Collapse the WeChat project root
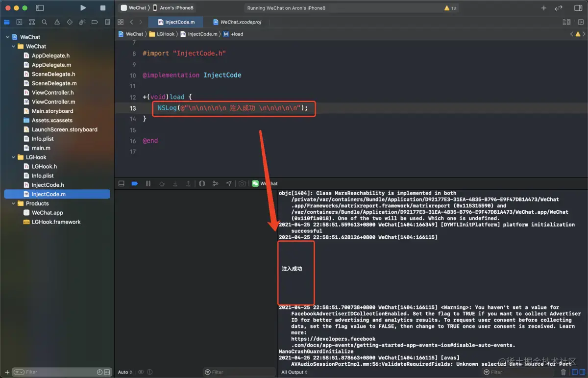 [x=7, y=37]
